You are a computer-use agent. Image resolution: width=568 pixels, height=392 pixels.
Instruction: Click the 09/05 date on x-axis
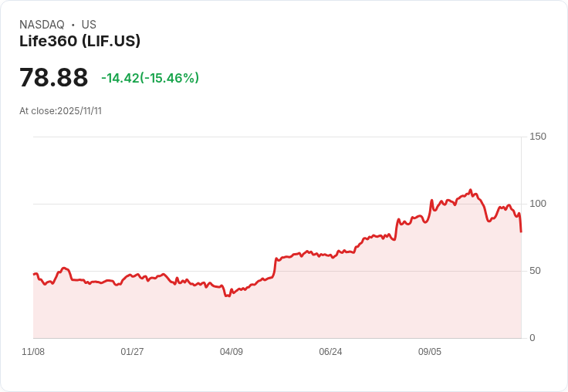(x=430, y=352)
